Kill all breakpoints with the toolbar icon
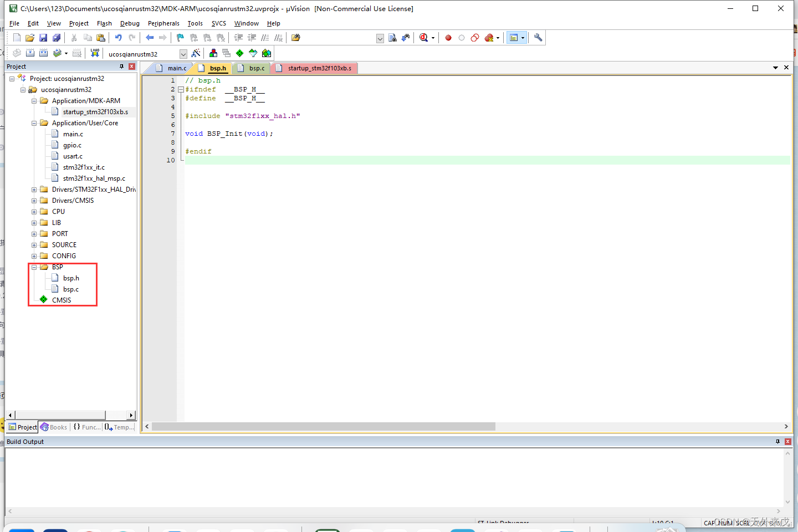 coord(488,37)
